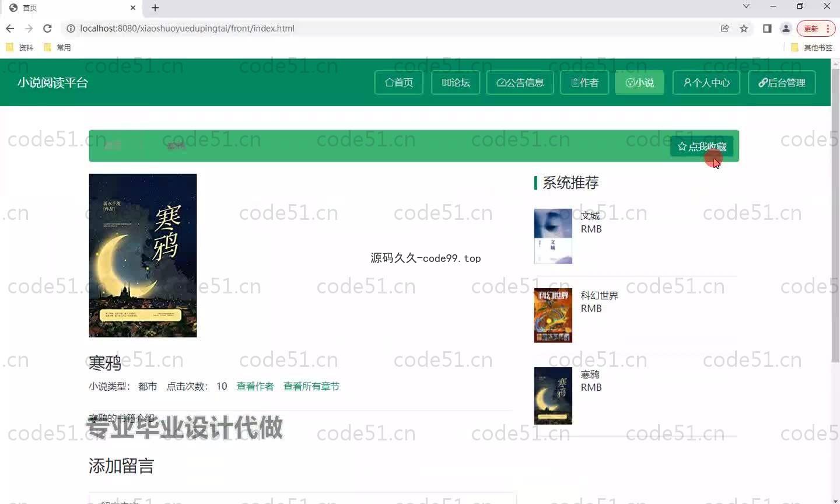Open a new browser tab

click(155, 8)
